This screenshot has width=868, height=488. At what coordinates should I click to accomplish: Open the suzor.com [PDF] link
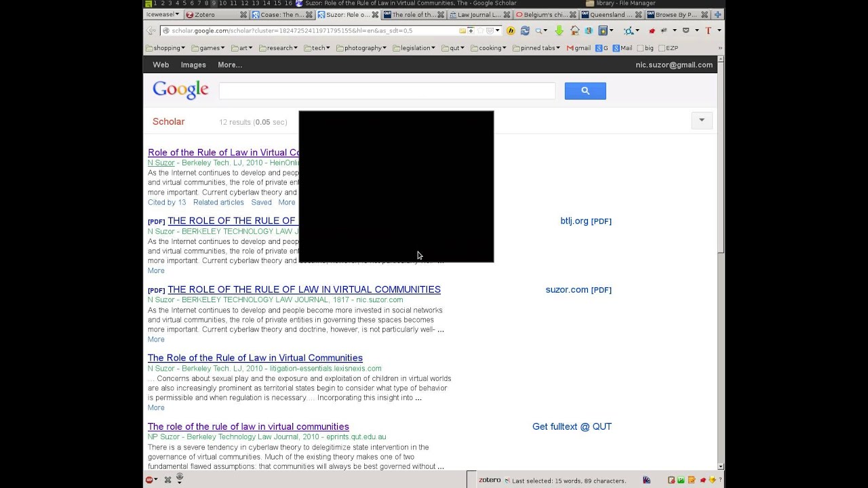click(x=578, y=289)
